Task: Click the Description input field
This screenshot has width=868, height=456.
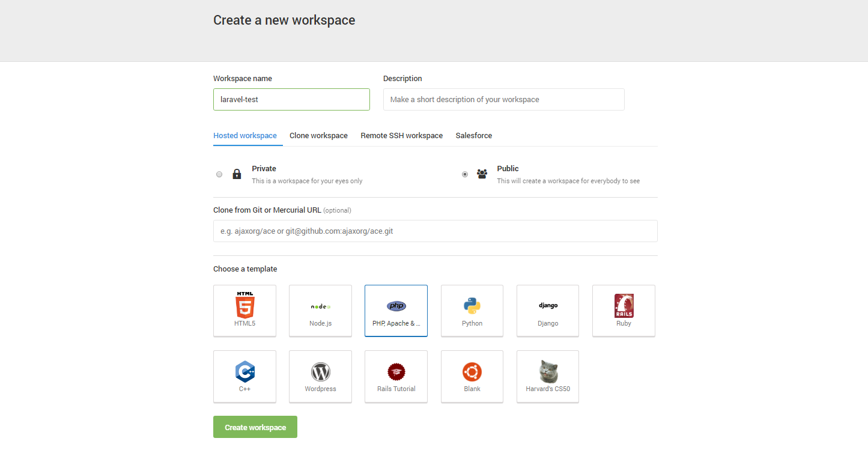Action: pyautogui.click(x=503, y=99)
